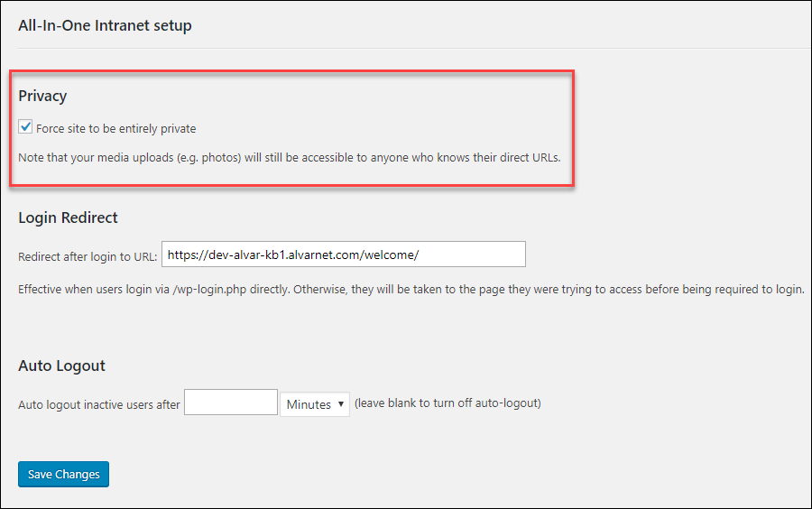Viewport: 812px width, 509px height.
Task: Click the 'Force site to be entirely private' label
Action: 116,128
